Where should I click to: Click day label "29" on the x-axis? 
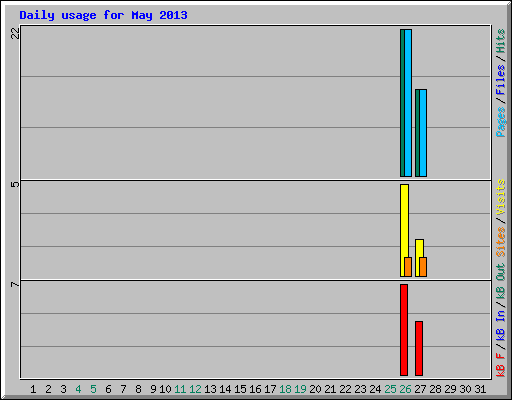click(450, 389)
